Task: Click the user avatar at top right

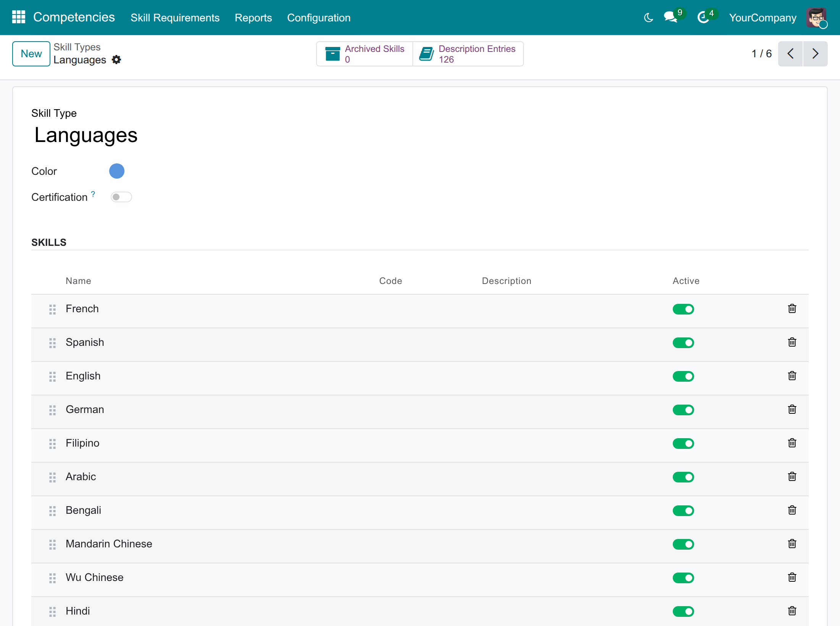Action: point(816,17)
